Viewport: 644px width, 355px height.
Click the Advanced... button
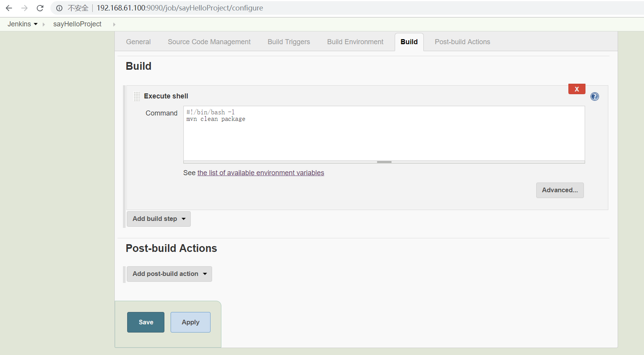click(x=560, y=190)
